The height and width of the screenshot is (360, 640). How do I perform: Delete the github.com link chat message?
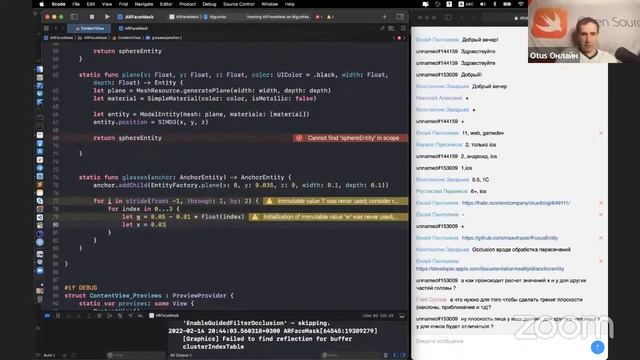pyautogui.click(x=600, y=238)
